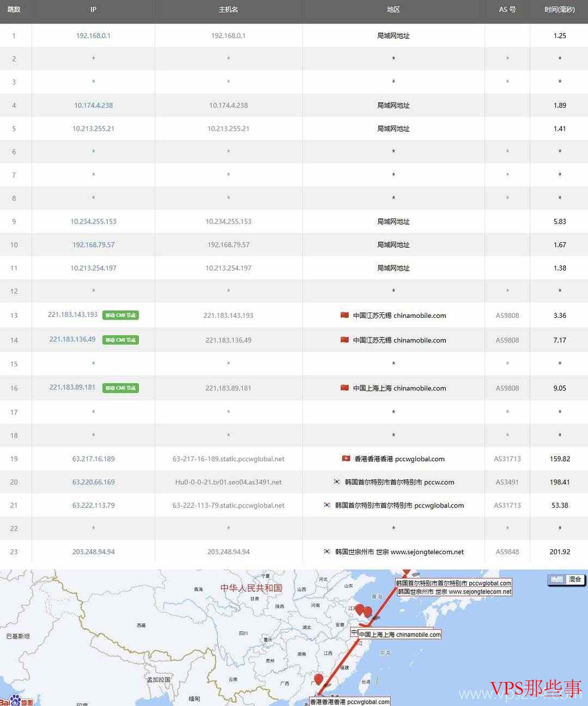
Task: Click AS3491 in the hop 20 row
Action: pos(507,482)
